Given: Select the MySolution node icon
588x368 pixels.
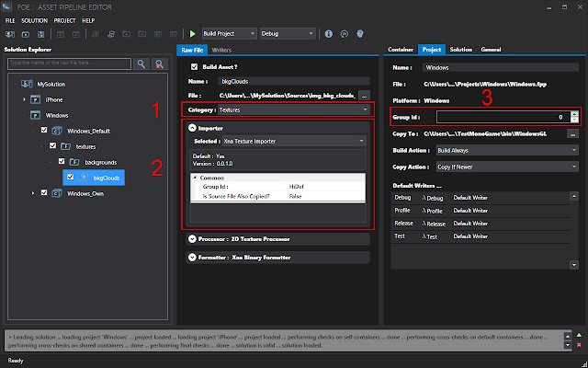Looking at the screenshot, I should [x=25, y=84].
